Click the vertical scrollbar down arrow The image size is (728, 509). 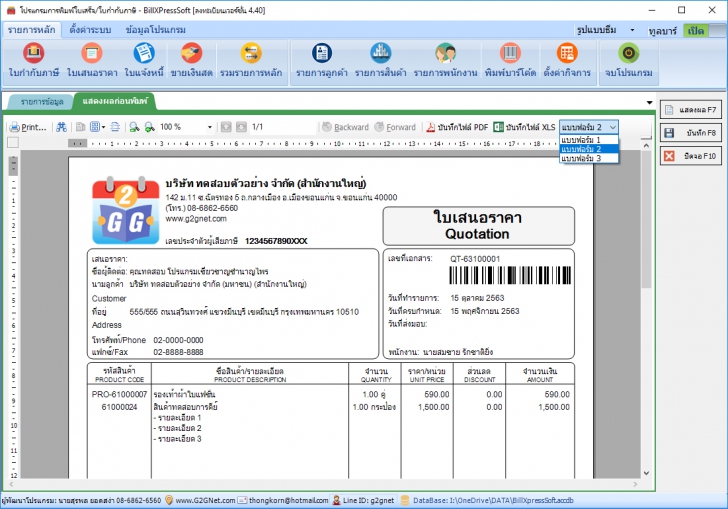point(646,473)
